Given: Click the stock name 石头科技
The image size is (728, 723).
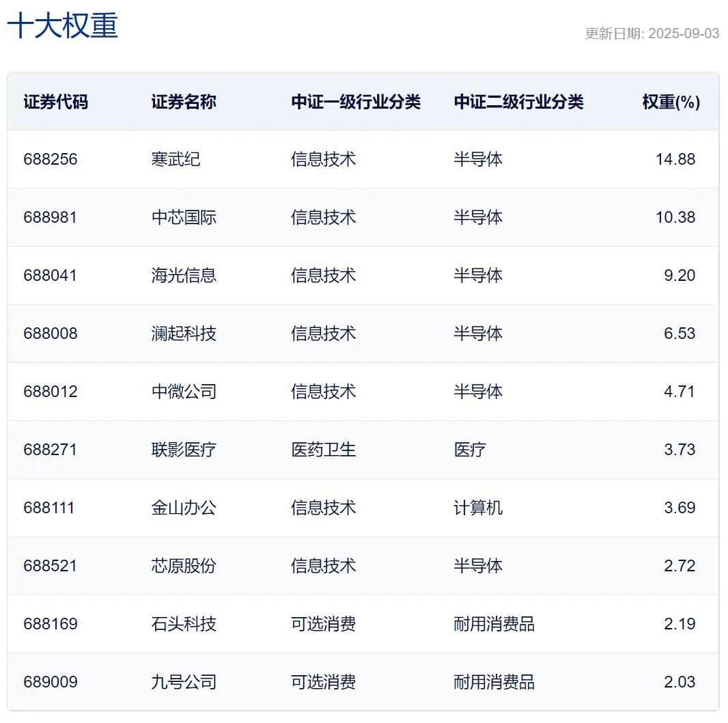Looking at the screenshot, I should click(x=184, y=623).
